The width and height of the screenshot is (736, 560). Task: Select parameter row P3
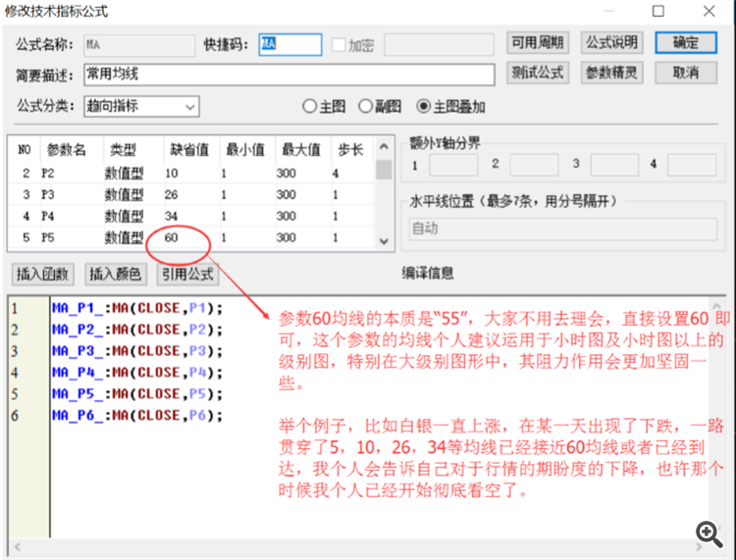pos(191,194)
